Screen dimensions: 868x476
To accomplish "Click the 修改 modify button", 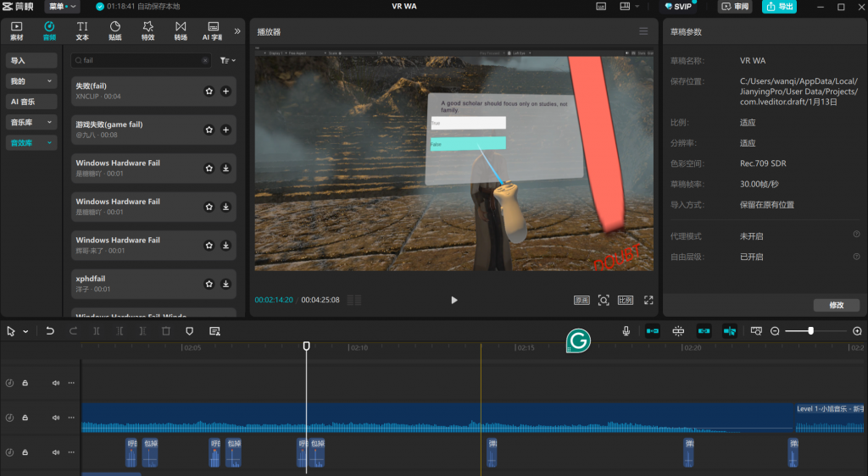I will 837,305.
